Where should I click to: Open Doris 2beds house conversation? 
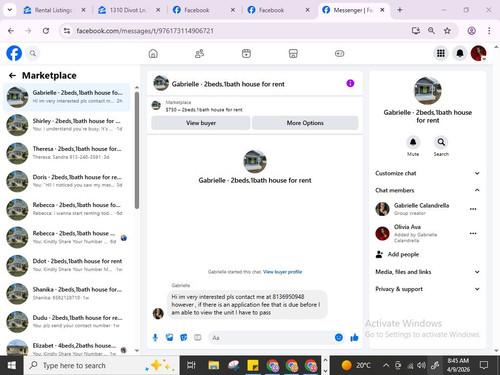[67, 181]
